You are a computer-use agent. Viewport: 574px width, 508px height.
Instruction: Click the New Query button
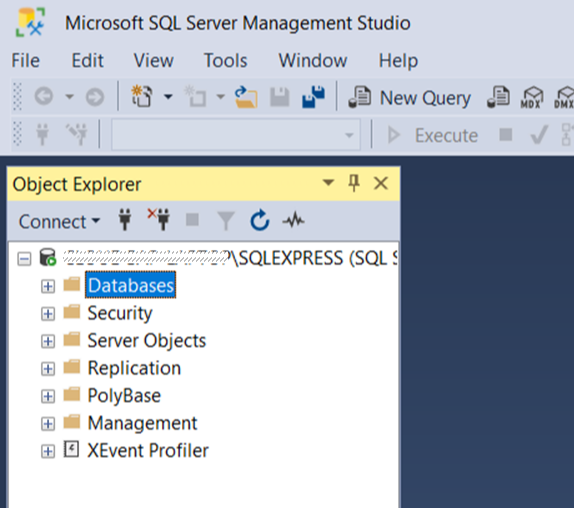coord(409,97)
